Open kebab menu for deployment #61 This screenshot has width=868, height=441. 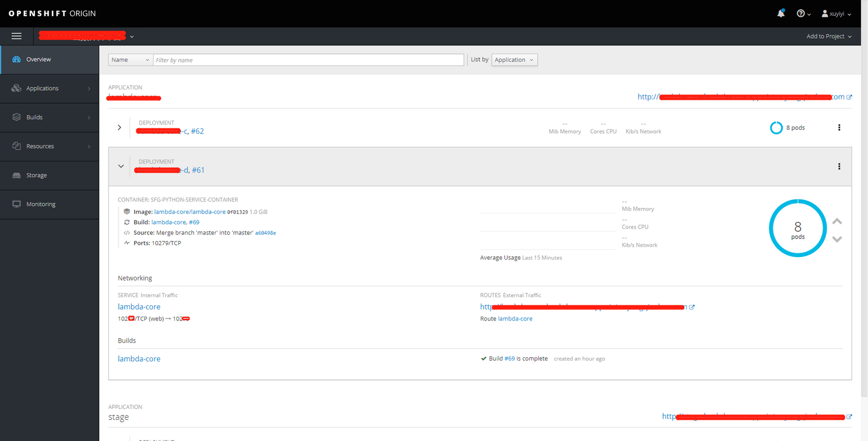(x=839, y=167)
